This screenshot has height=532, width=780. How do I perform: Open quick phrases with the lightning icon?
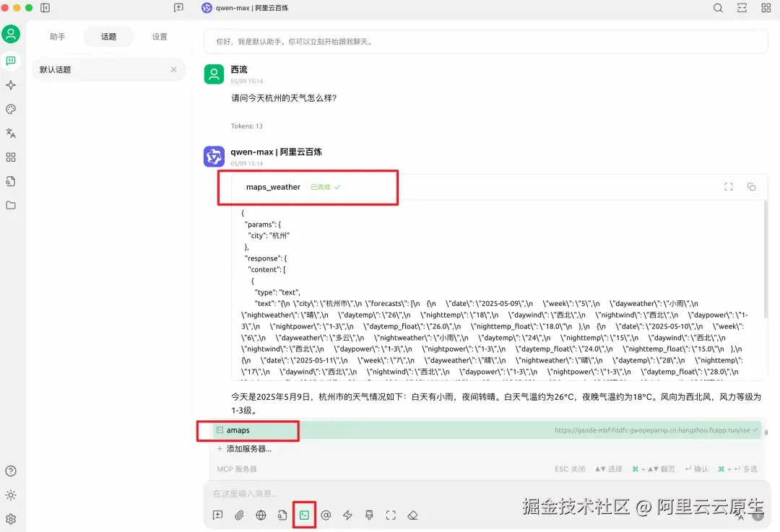click(347, 515)
